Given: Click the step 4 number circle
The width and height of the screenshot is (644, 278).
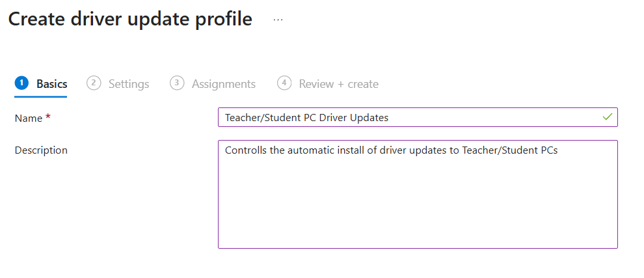Looking at the screenshot, I should 284,83.
